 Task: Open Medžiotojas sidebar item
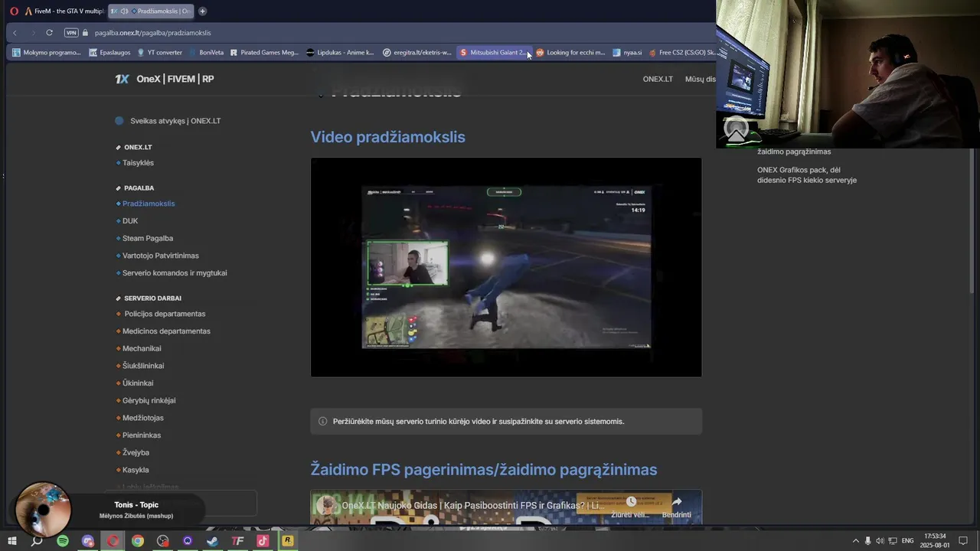click(143, 418)
